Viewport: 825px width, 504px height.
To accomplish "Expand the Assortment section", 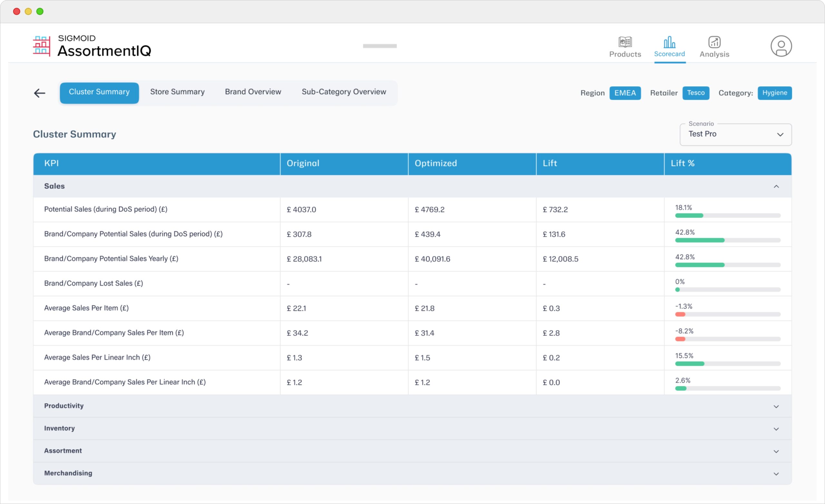I will (x=776, y=451).
